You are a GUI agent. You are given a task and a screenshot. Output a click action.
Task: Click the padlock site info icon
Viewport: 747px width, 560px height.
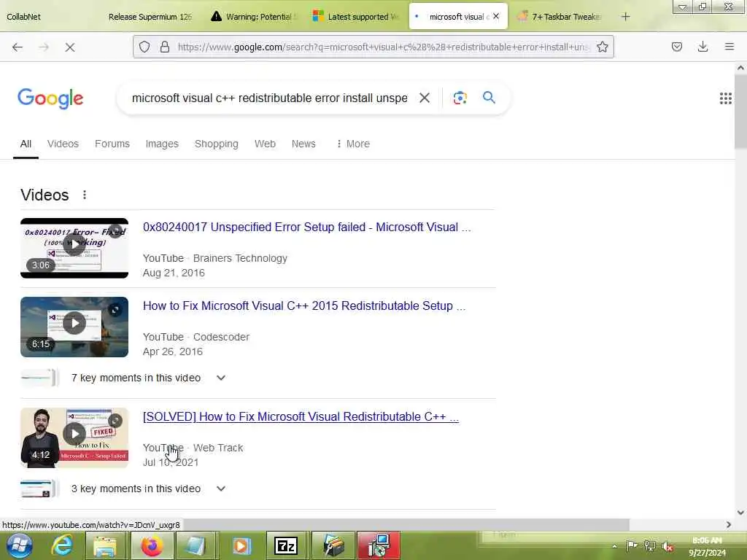point(165,47)
